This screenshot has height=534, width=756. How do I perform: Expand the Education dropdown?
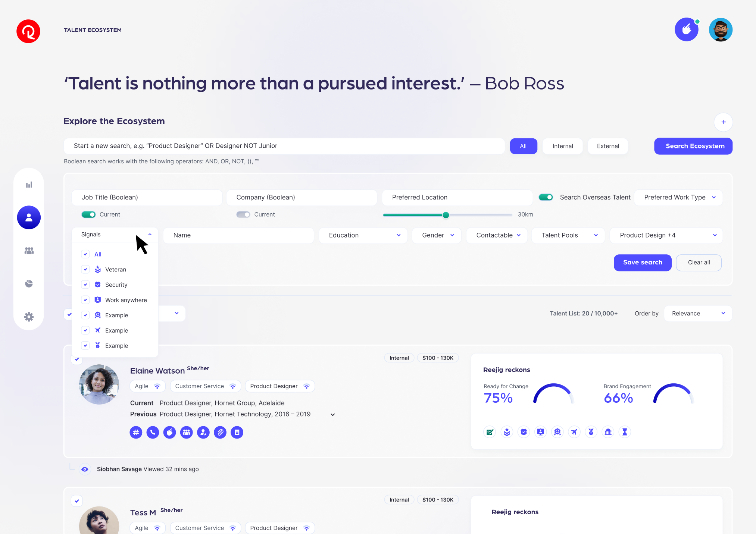click(363, 235)
